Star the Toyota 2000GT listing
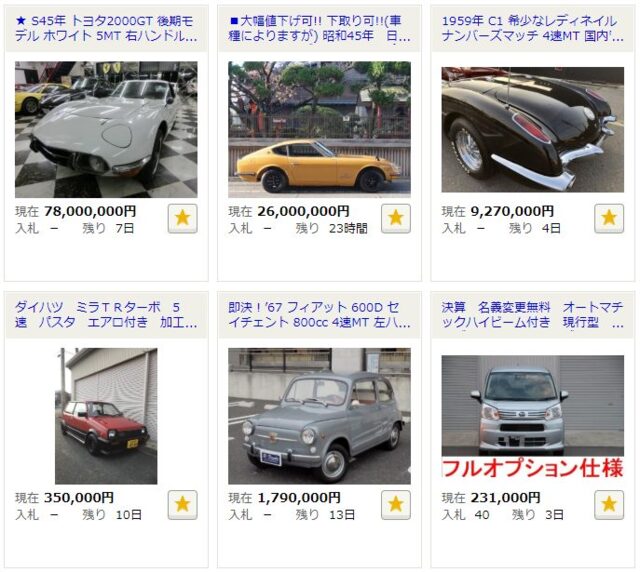The height and width of the screenshot is (572, 640). click(182, 218)
